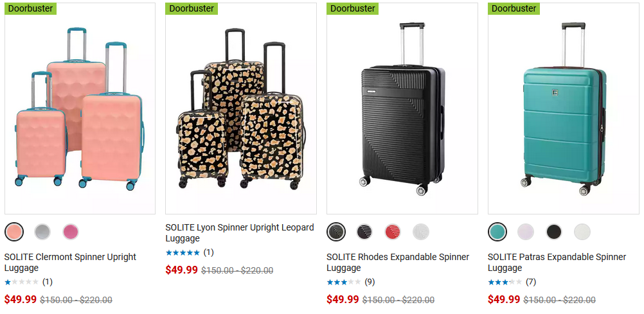
Task: Open SOLITE Clermont Spinner Upright Luggage link
Action: (x=70, y=262)
